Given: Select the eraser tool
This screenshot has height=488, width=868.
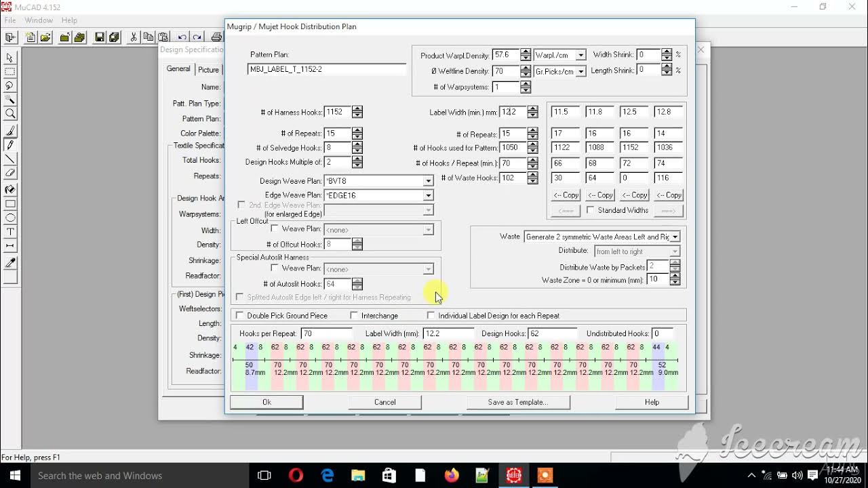Looking at the screenshot, I should click(10, 173).
